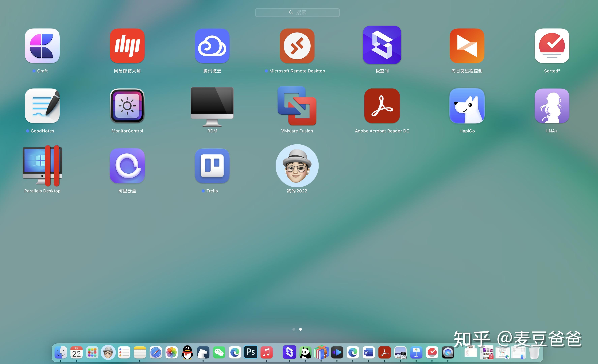The width and height of the screenshot is (598, 364).
Task: Open the Trello app
Action: (x=212, y=166)
